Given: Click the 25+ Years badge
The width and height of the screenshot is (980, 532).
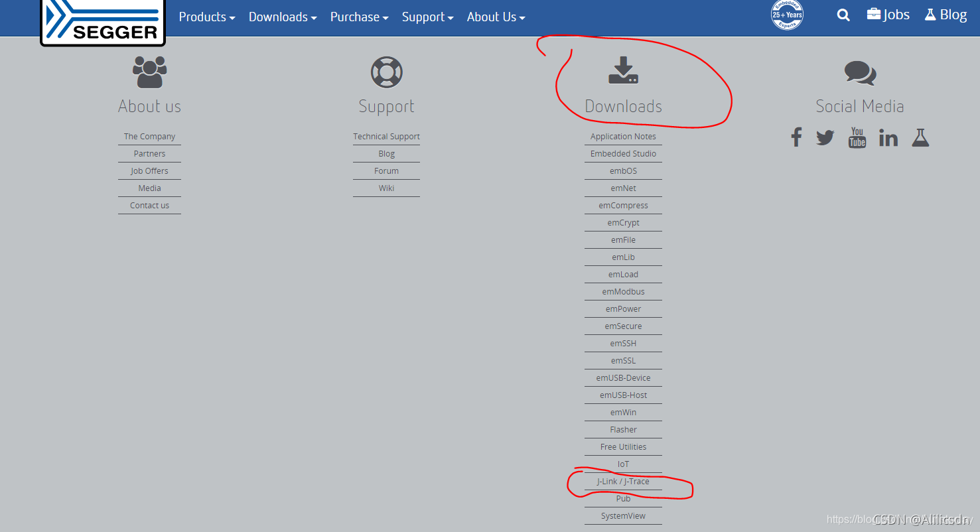Looking at the screenshot, I should click(787, 15).
